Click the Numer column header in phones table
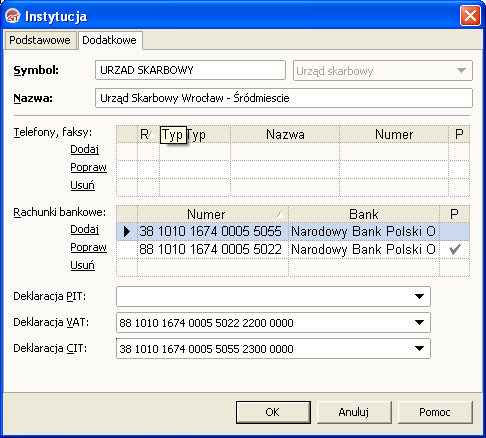The width and height of the screenshot is (486, 438). pos(394,134)
